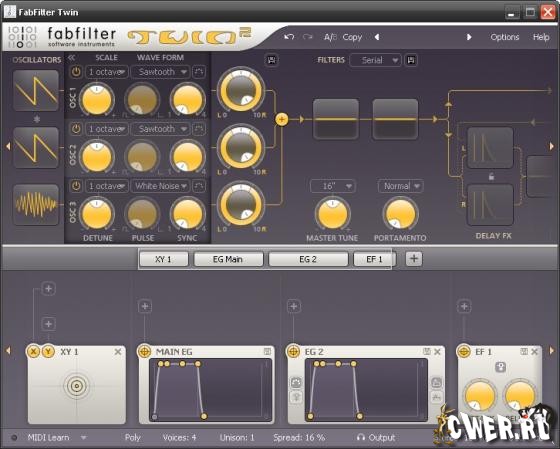Toggle OSC 1 power button

(x=76, y=72)
